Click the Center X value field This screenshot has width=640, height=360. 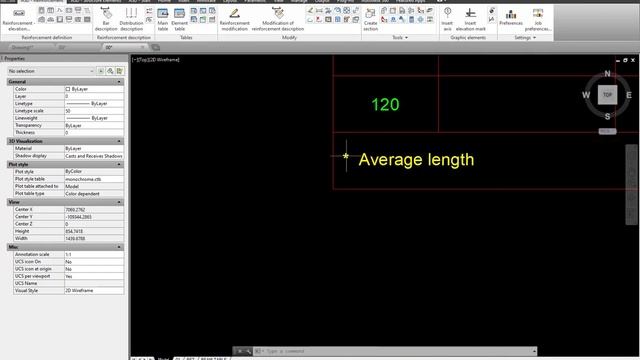click(x=94, y=209)
